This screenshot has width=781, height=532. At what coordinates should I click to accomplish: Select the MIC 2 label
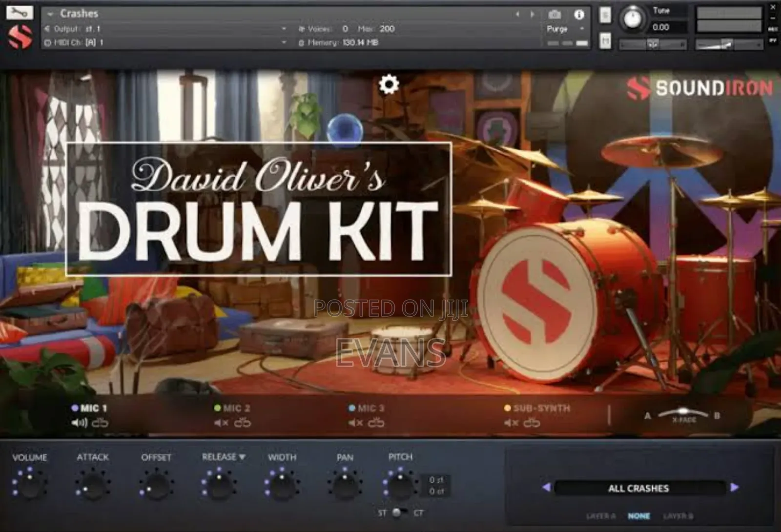237,408
